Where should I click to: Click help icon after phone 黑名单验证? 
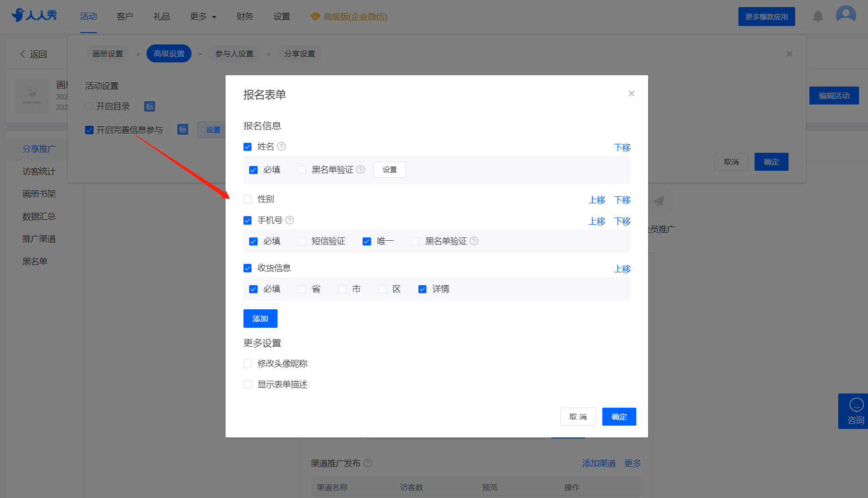tap(474, 241)
